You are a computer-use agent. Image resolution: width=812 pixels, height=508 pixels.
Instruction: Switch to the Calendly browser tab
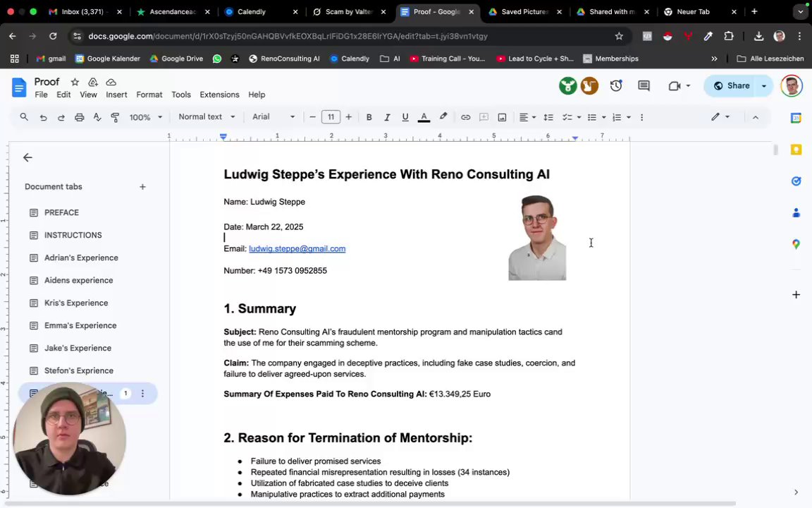click(262, 11)
